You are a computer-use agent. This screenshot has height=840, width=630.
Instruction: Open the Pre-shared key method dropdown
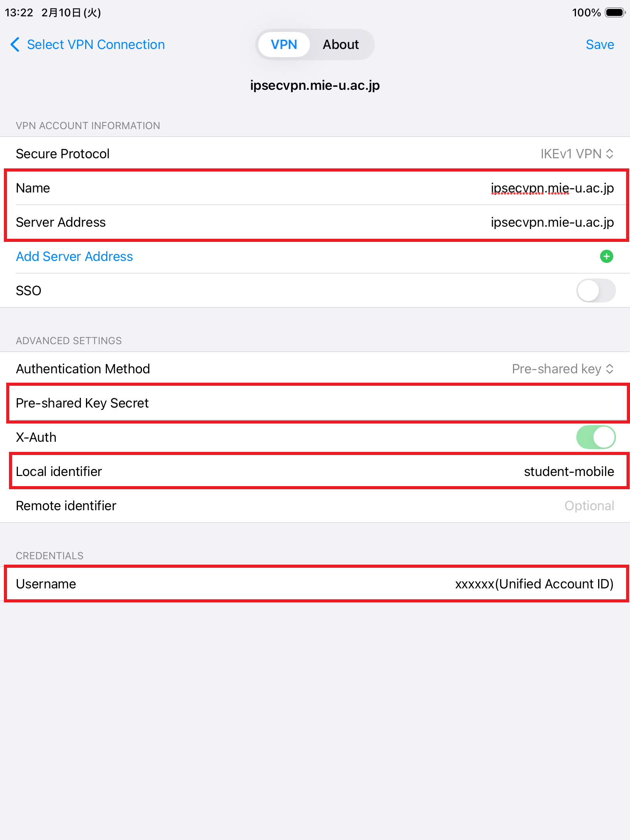pyautogui.click(x=556, y=369)
